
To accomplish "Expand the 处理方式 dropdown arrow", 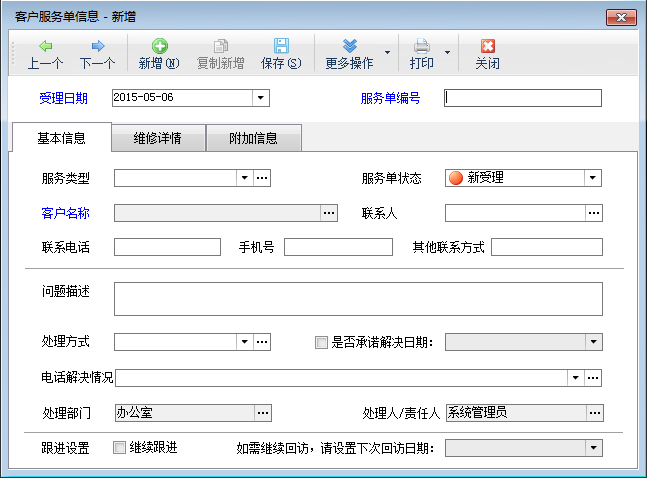I will pyautogui.click(x=243, y=342).
